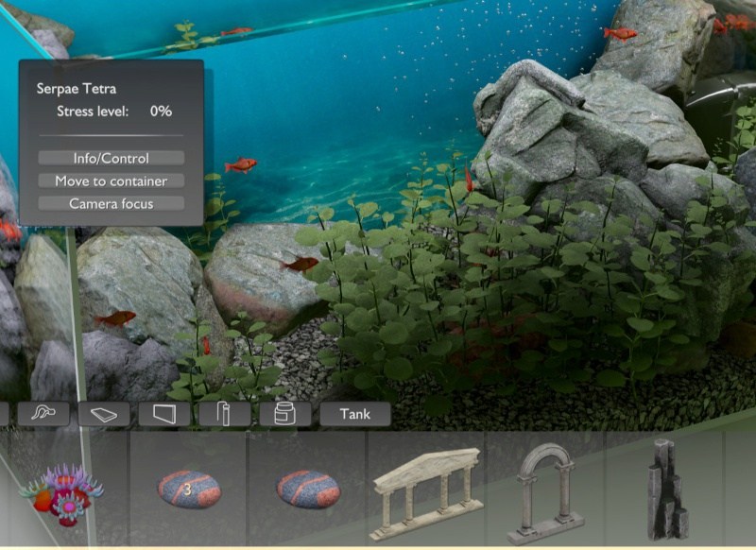Select Camera focus for the fish
The width and height of the screenshot is (756, 550).
112,203
